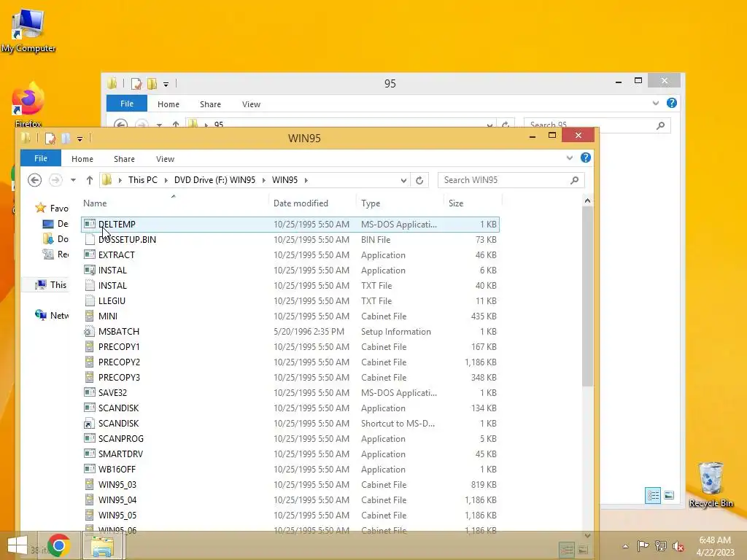The width and height of the screenshot is (747, 560).
Task: Refresh the WIN95 folder listing
Action: tap(419, 180)
